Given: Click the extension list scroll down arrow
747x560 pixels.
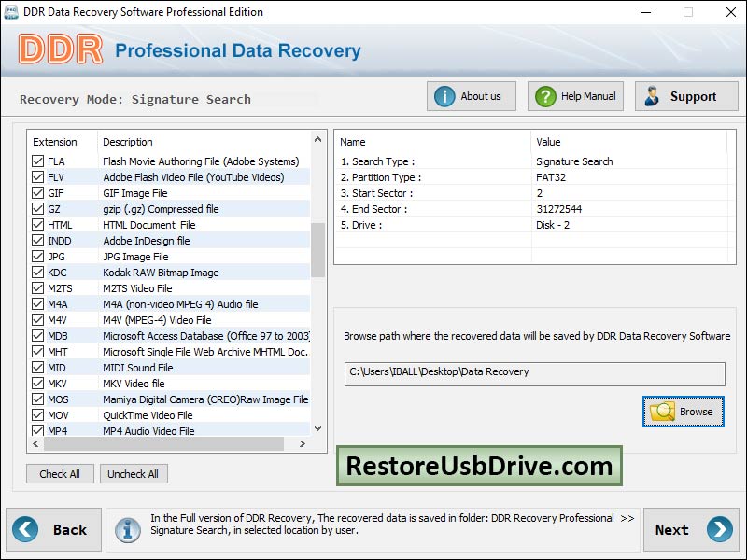Looking at the screenshot, I should click(x=318, y=428).
